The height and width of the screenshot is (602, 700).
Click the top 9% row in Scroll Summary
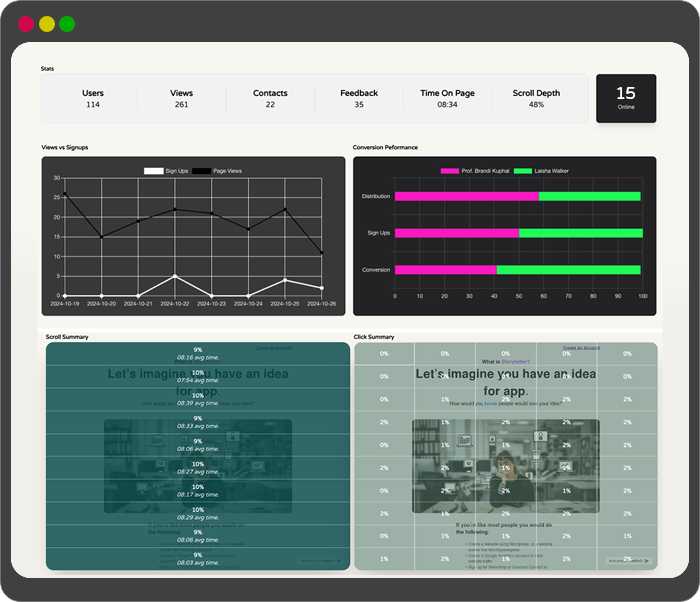tap(198, 353)
